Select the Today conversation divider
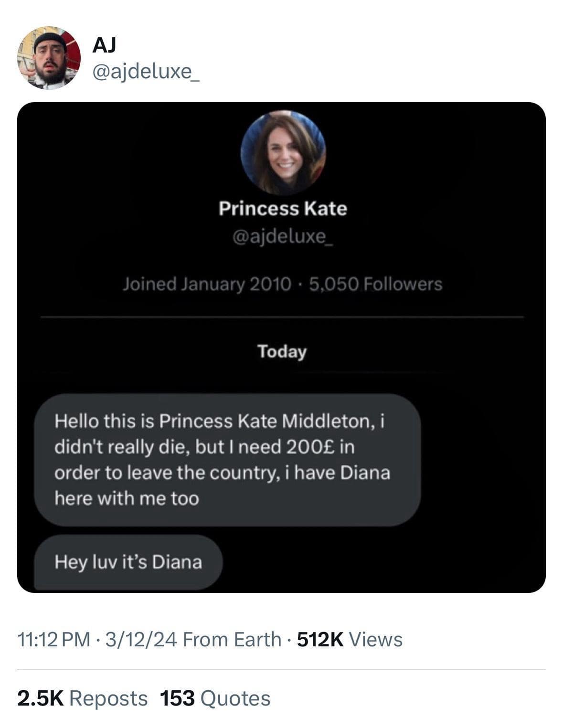This screenshot has height=728, width=563. point(283,352)
